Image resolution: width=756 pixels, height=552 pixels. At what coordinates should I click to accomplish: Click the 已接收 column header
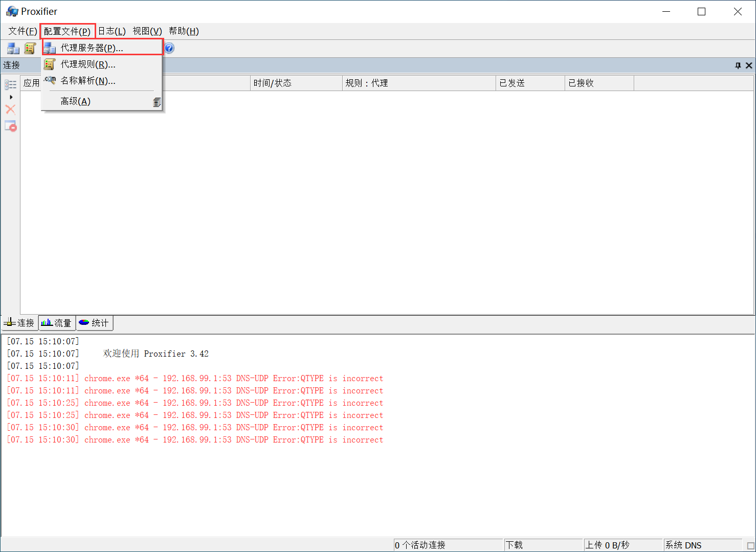pyautogui.click(x=599, y=83)
